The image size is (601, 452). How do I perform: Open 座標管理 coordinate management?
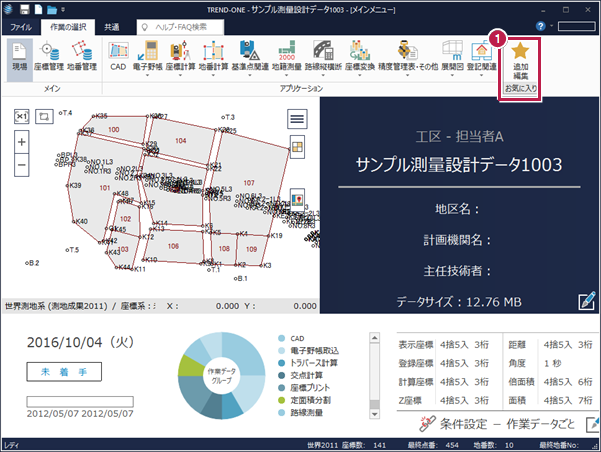49,58
